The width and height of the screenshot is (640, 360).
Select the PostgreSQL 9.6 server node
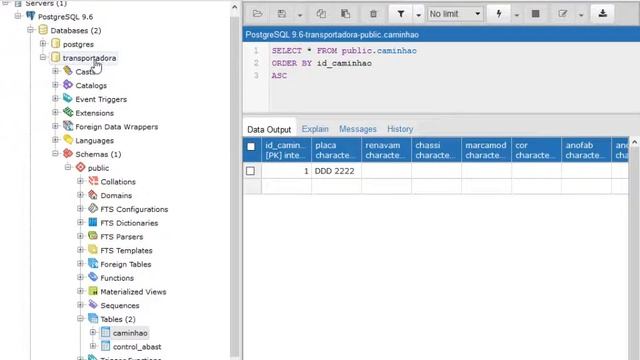pos(65,17)
